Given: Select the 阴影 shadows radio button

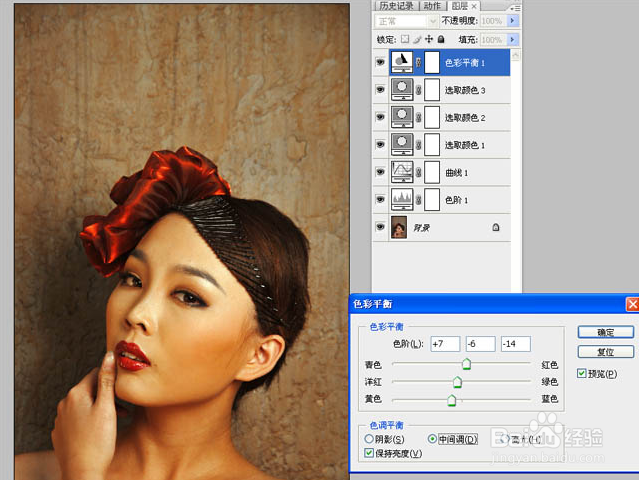Looking at the screenshot, I should 369,439.
